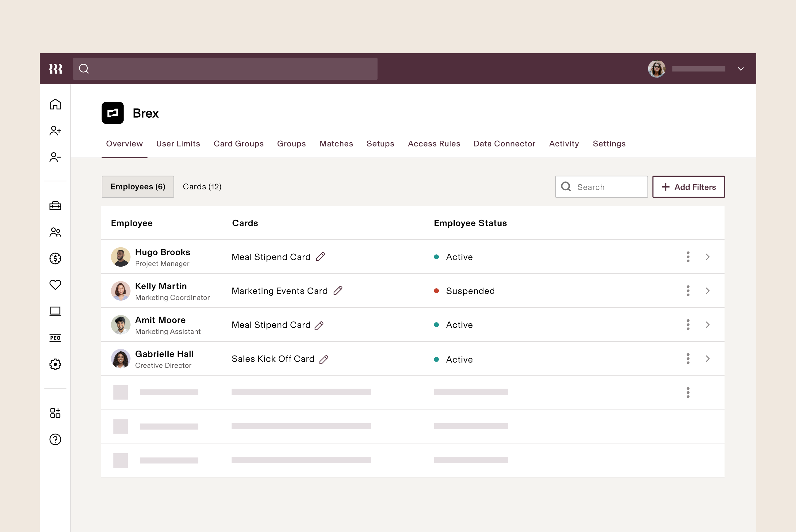
Task: Open the user account dropdown arrow
Action: point(740,69)
